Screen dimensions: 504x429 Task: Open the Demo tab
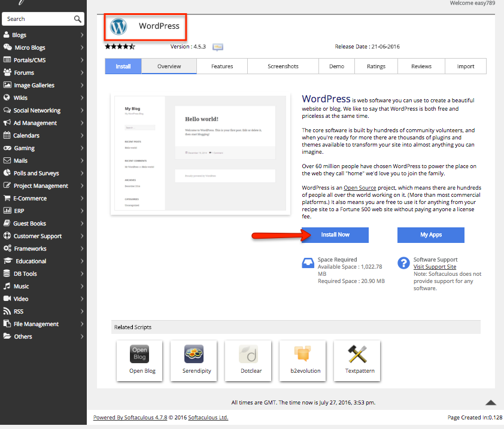tap(336, 66)
